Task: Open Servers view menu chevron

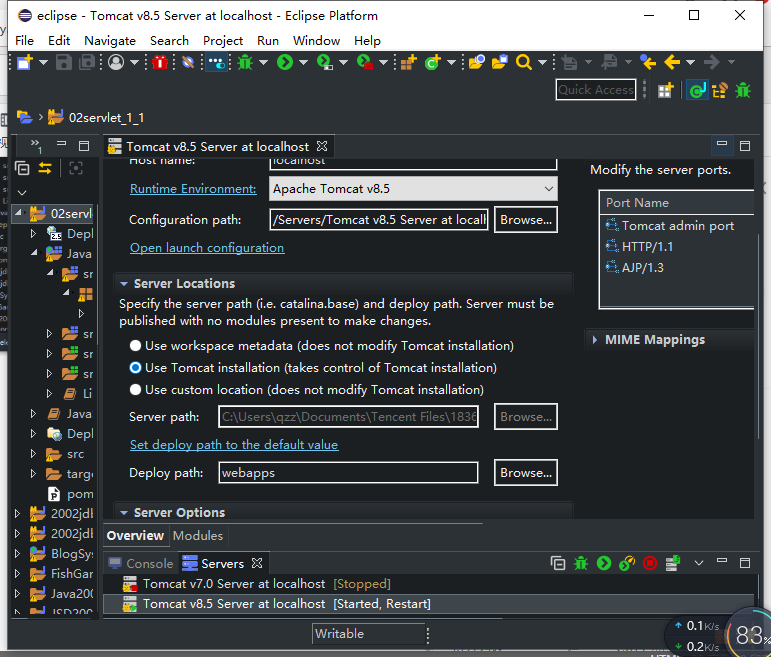Action: (699, 563)
